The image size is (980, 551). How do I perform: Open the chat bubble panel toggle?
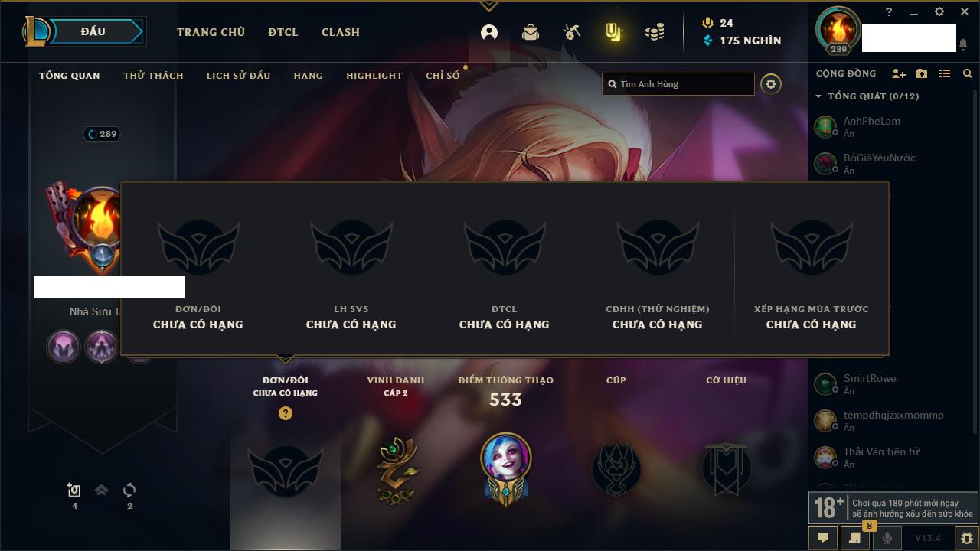pos(823,538)
